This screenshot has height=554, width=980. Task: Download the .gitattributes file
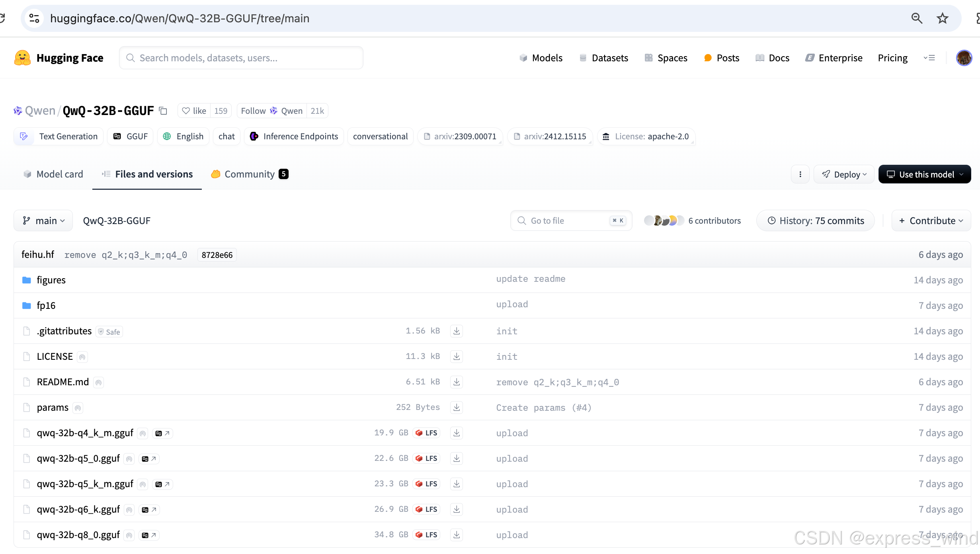457,331
